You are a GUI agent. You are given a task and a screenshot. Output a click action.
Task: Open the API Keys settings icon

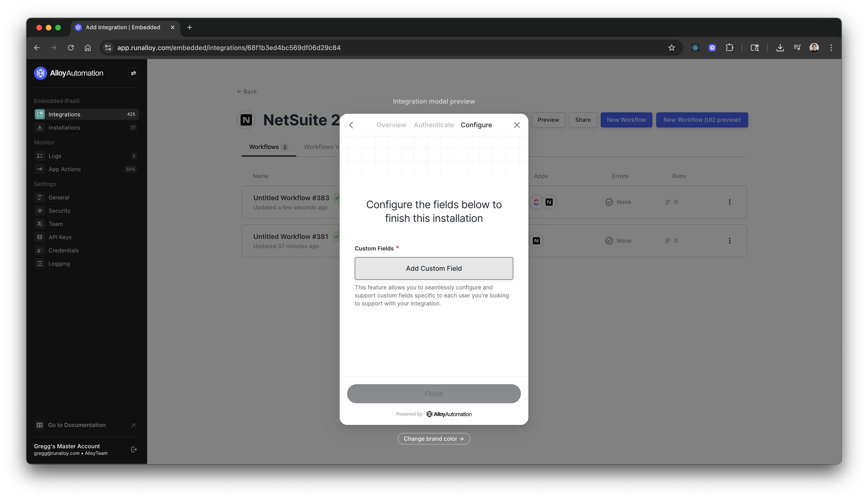[40, 237]
